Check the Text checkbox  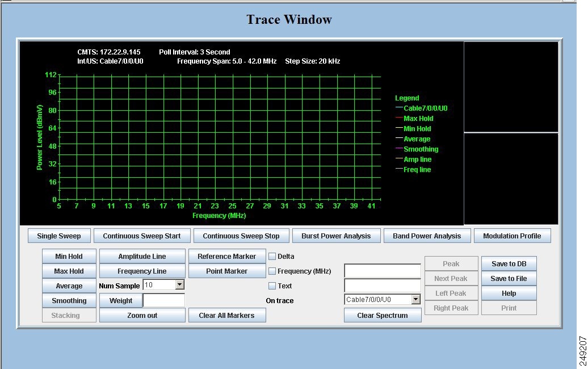coord(272,286)
